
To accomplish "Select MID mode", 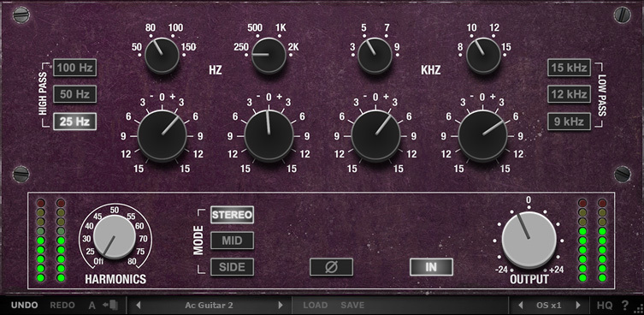I will click(x=232, y=241).
